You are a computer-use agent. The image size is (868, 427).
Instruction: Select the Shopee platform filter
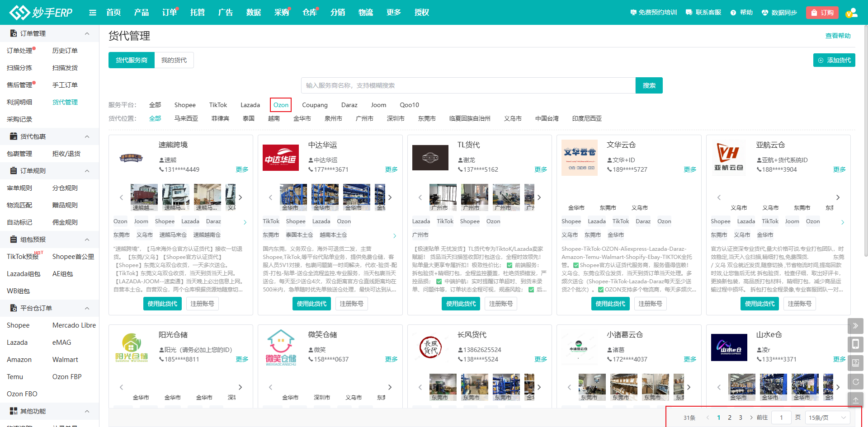coord(185,105)
